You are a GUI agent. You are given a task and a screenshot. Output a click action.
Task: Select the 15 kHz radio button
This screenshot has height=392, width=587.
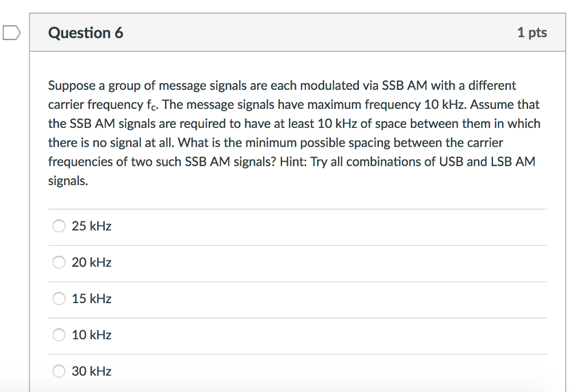58,299
